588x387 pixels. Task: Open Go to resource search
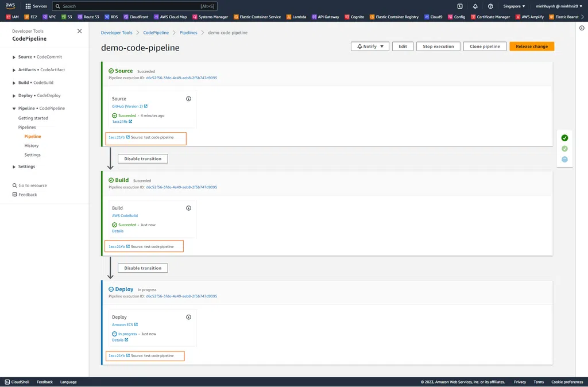30,185
